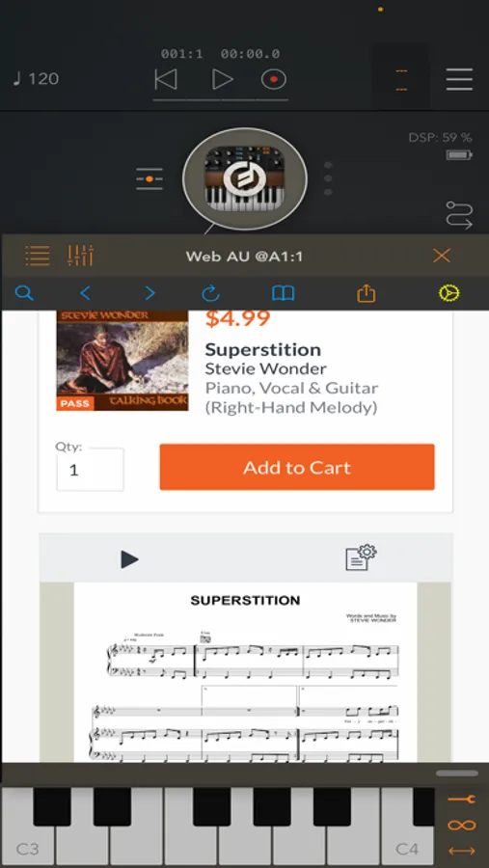This screenshot has height=868, width=489.
Task: Toggle the keyboard infinity hold icon
Action: (x=461, y=826)
